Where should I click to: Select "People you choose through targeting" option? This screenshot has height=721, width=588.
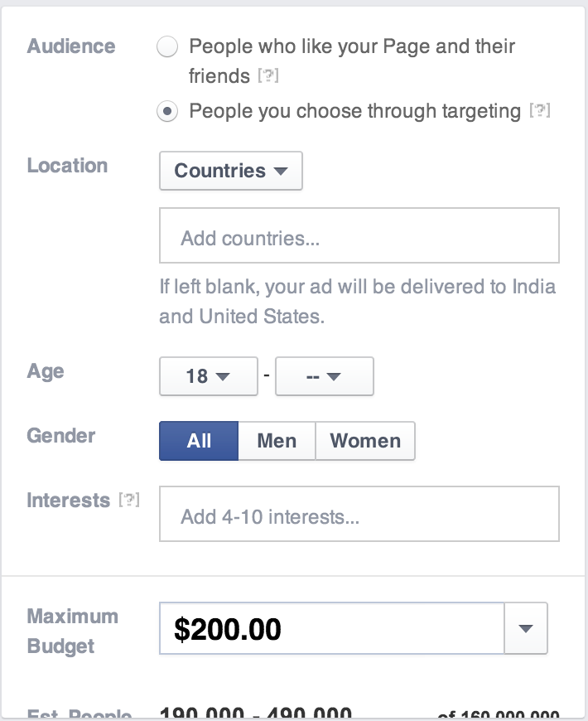tap(167, 111)
